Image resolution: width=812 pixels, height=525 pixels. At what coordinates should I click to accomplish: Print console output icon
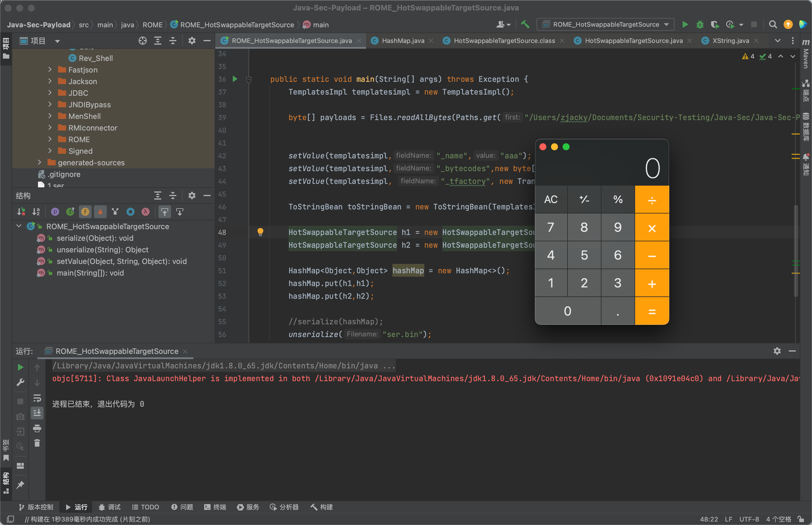(37, 428)
